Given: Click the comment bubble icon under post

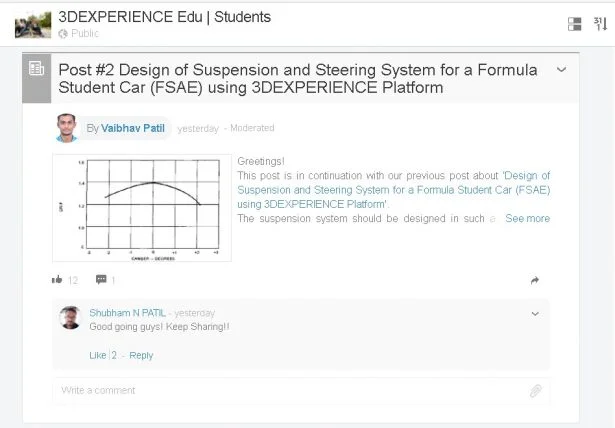Looking at the screenshot, I should [101, 280].
